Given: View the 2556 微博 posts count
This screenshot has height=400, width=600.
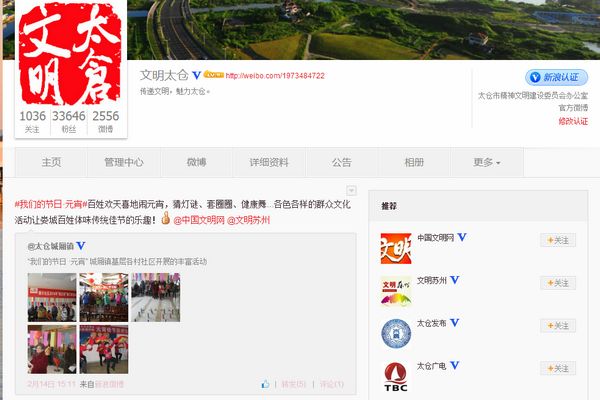Looking at the screenshot, I should 106,121.
